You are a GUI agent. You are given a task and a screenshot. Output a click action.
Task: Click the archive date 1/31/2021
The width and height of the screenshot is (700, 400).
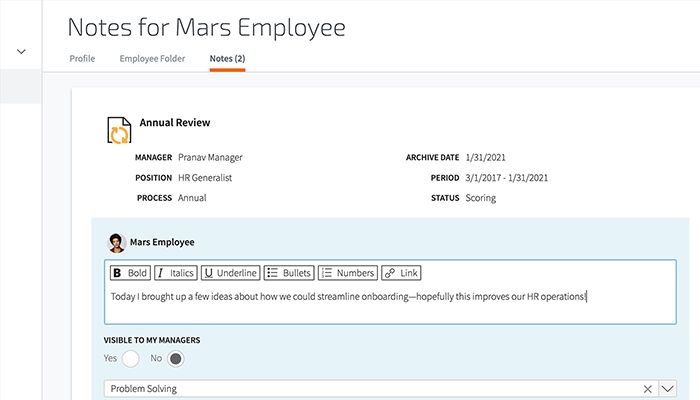485,158
